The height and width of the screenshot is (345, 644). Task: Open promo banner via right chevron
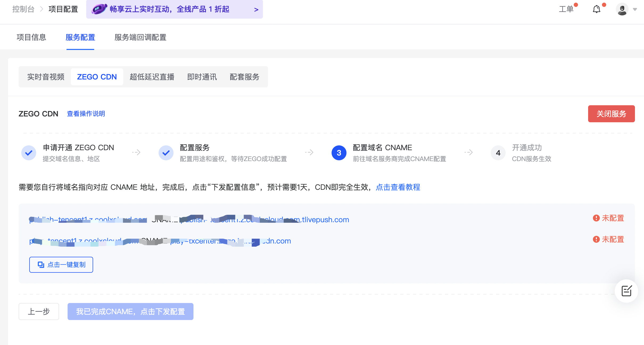pos(256,10)
